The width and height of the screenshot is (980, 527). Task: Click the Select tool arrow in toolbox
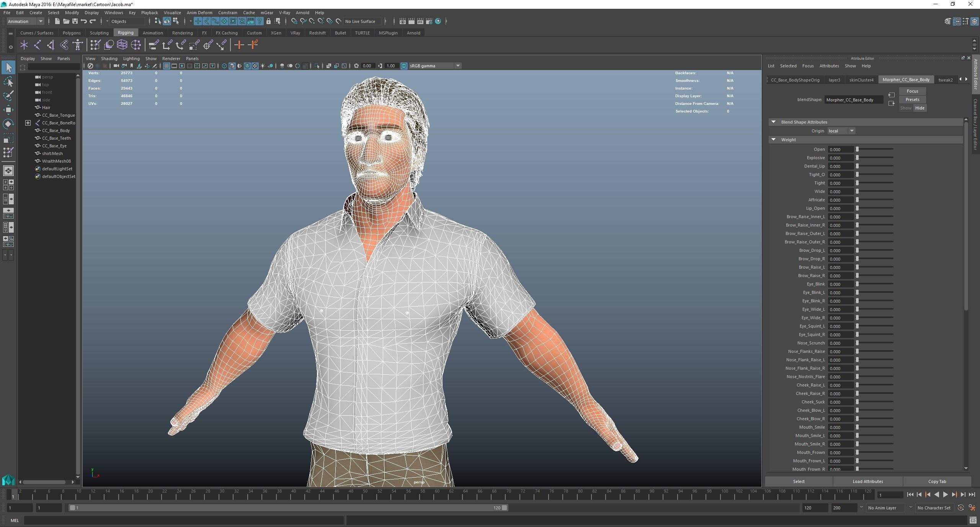[x=8, y=68]
